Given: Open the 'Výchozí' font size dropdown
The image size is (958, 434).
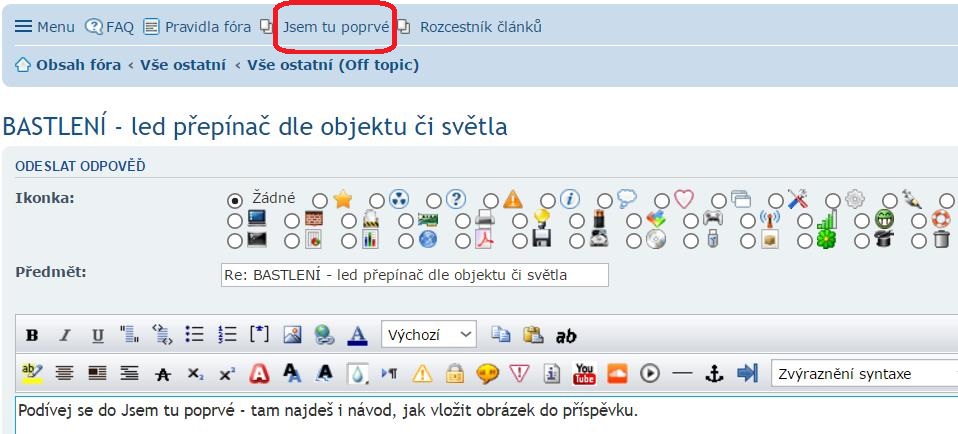Looking at the screenshot, I should pos(428,335).
